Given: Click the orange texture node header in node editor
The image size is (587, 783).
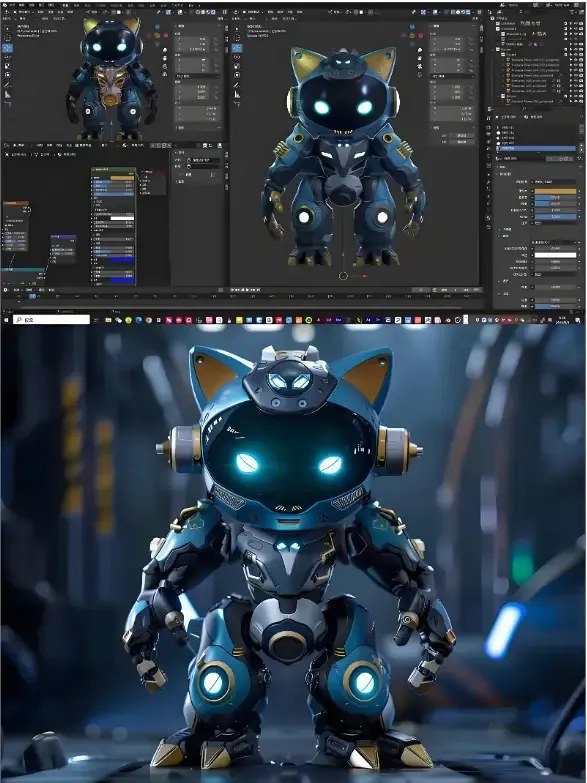Looking at the screenshot, I should click(15, 203).
